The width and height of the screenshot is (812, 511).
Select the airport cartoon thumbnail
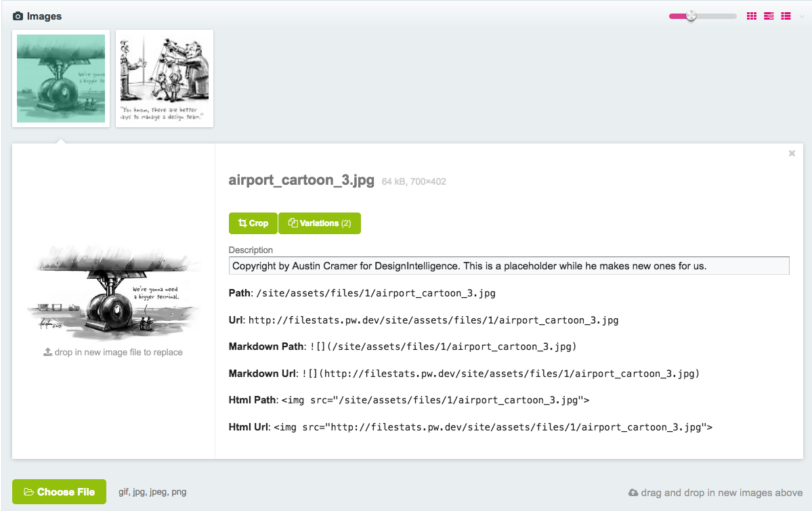pyautogui.click(x=61, y=79)
